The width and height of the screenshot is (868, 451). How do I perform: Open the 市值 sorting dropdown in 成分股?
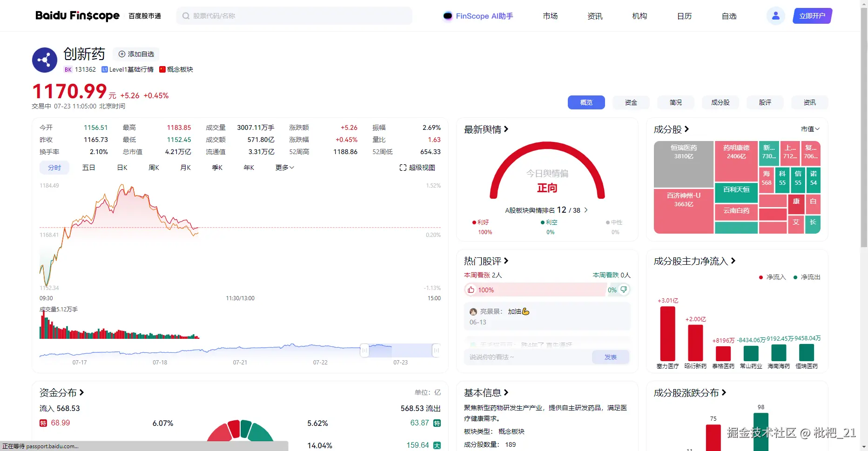pos(810,129)
